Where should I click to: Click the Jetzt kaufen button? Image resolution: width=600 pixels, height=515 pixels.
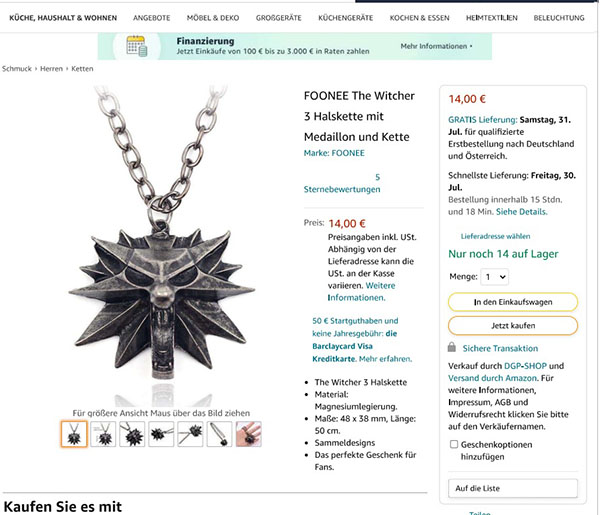513,326
